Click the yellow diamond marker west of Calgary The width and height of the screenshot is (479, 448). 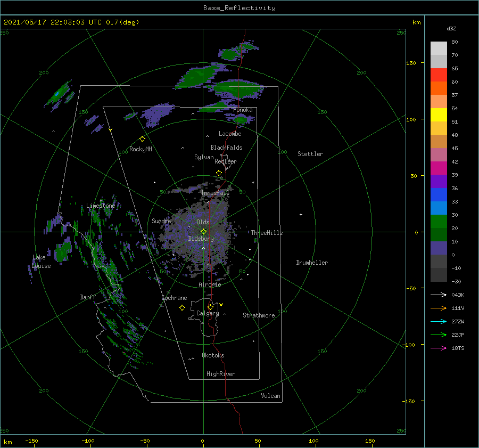[x=182, y=308]
